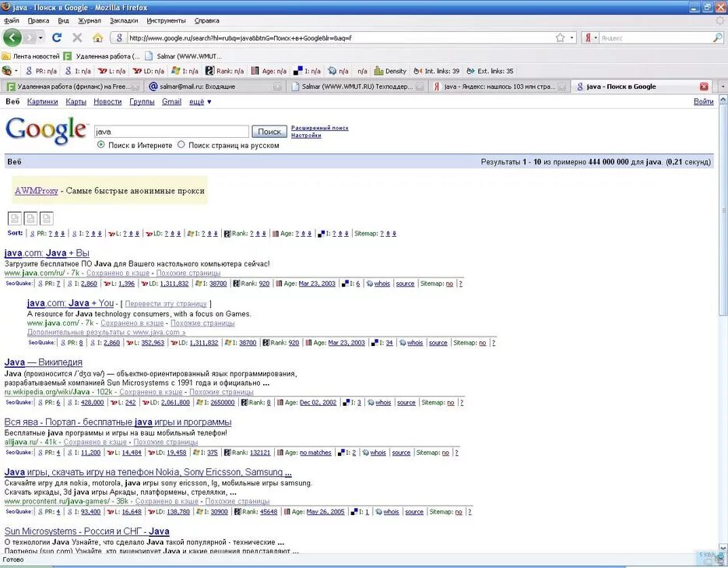The height and width of the screenshot is (568, 728).
Task: Open the Файл menu
Action: tap(12, 20)
